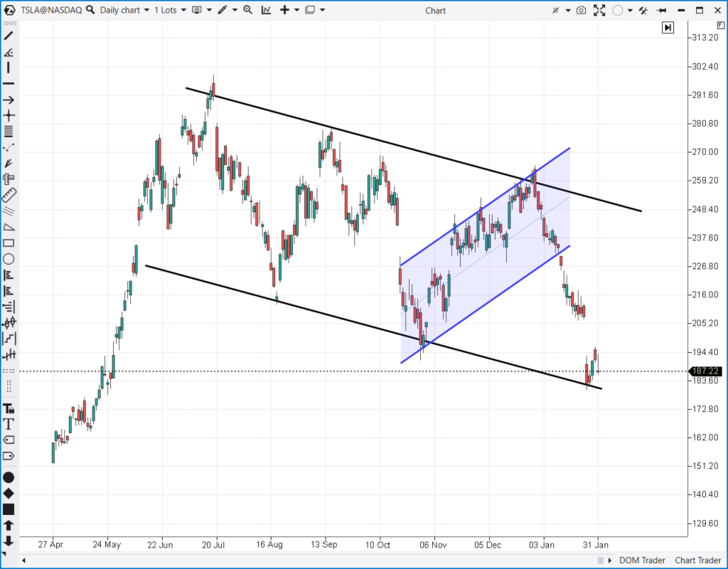Viewport: 728px width, 569px height.
Task: Select the ruler measurement tool
Action: click(9, 195)
